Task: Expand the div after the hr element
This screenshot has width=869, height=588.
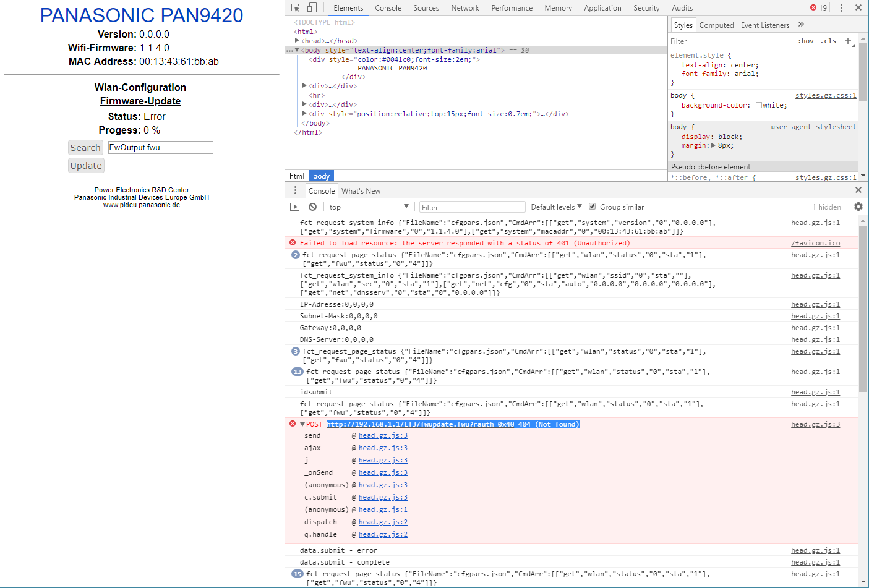Action: click(x=304, y=104)
